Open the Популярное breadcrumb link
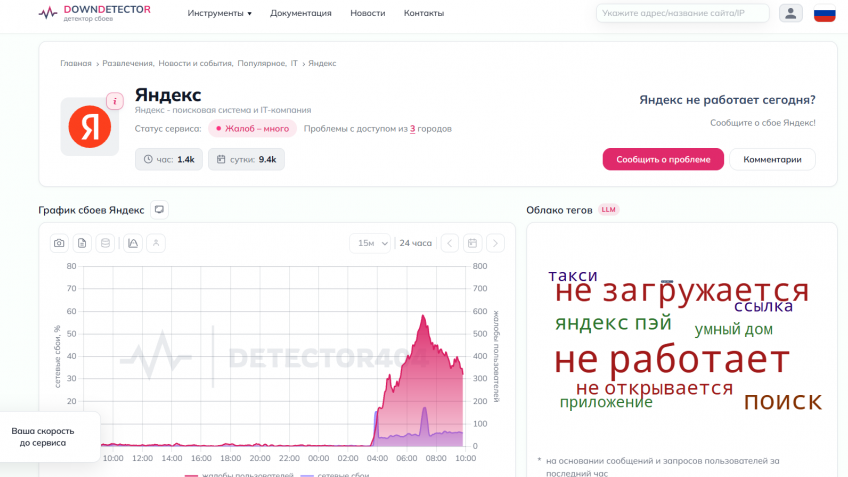This screenshot has height=477, width=848. [x=262, y=63]
